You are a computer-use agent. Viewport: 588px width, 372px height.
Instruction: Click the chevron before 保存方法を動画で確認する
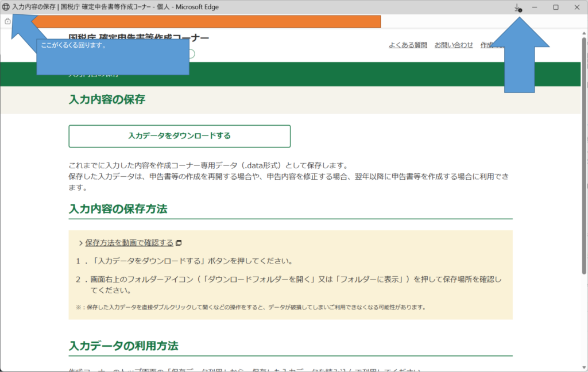[x=80, y=243]
